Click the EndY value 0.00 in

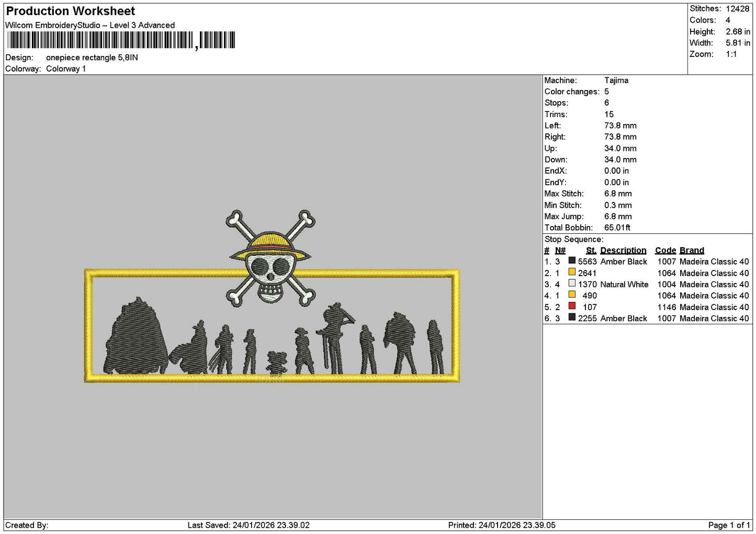point(617,183)
